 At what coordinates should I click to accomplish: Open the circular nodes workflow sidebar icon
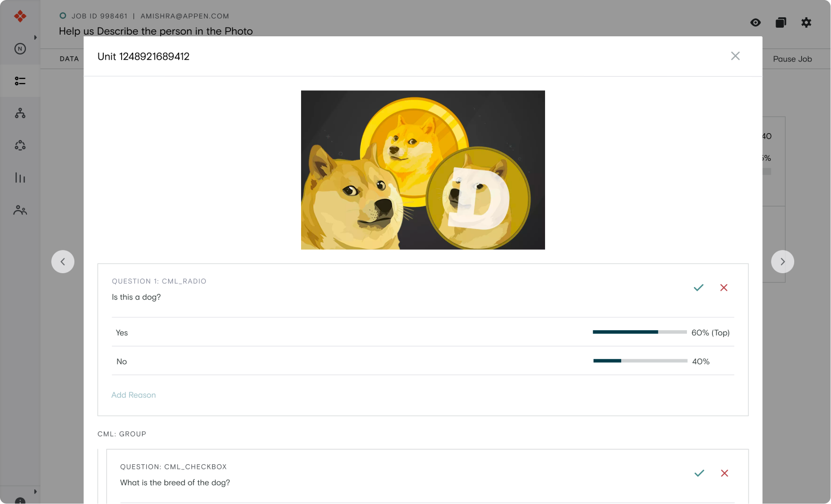click(20, 145)
